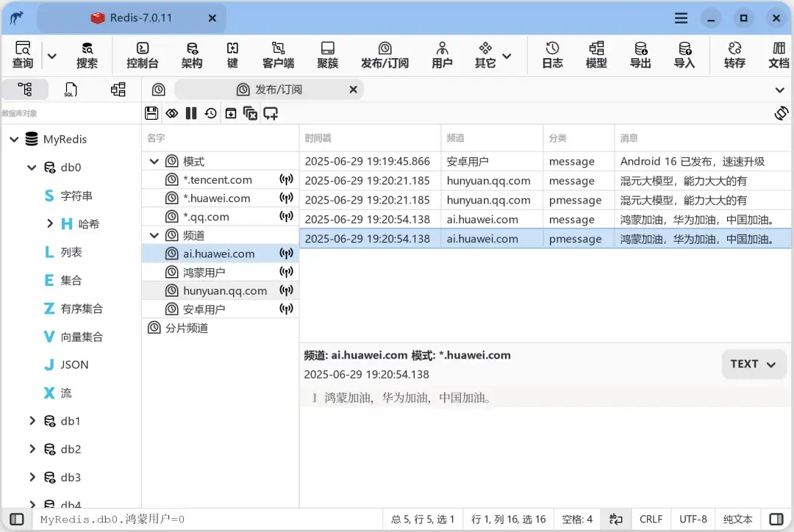The image size is (794, 532).
Task: Click the 导入 (Import) toolbar icon
Action: pos(684,54)
